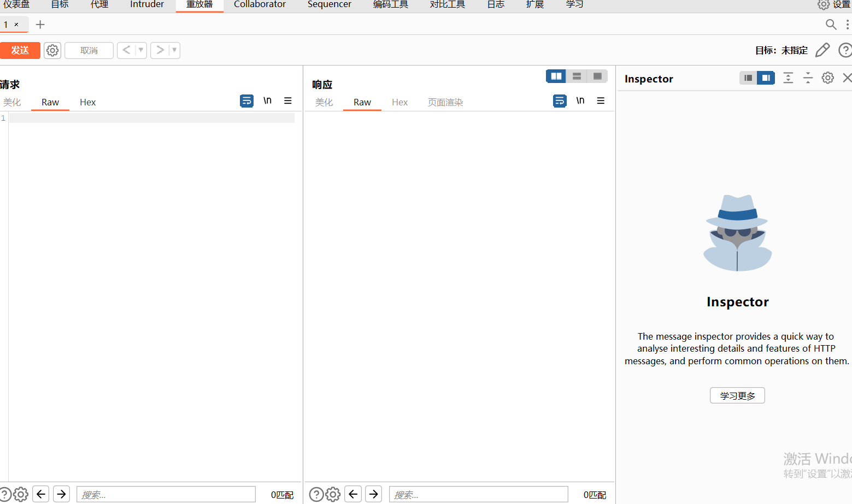Screen dimensions: 852x504
Task: Open the help icon next to the target
Action: point(845,50)
